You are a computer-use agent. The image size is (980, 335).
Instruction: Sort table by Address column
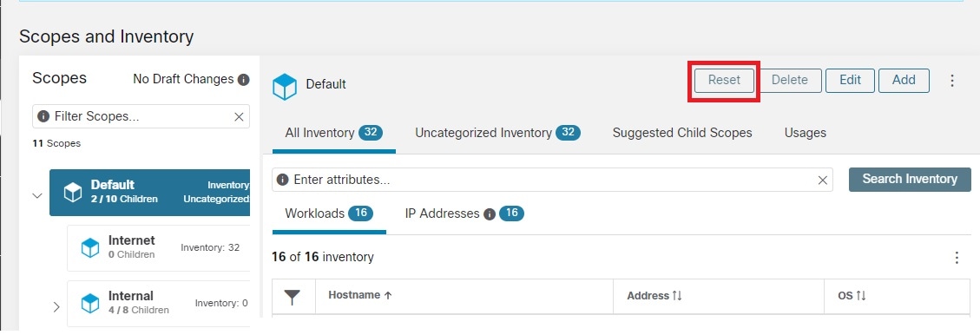point(654,296)
